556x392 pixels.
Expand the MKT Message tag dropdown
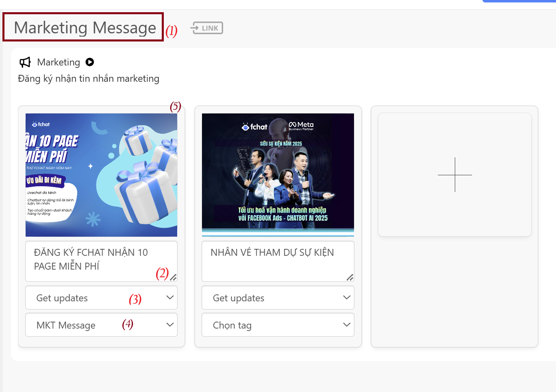(x=101, y=325)
